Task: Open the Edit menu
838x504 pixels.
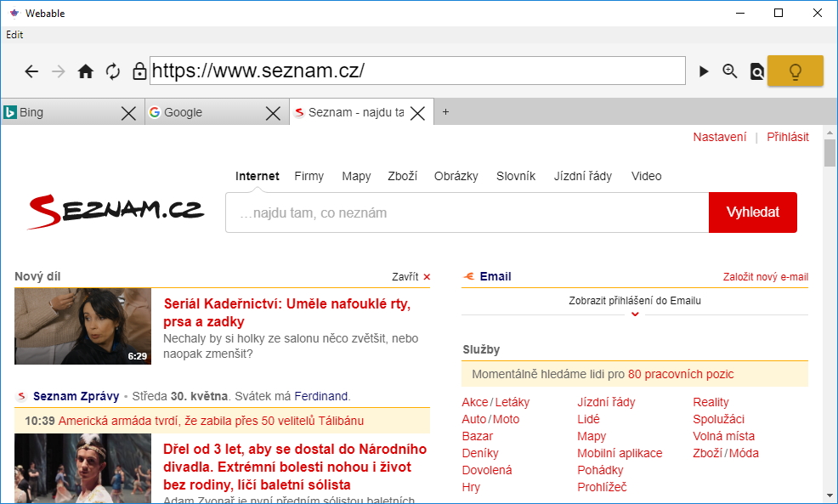Action: [14, 35]
